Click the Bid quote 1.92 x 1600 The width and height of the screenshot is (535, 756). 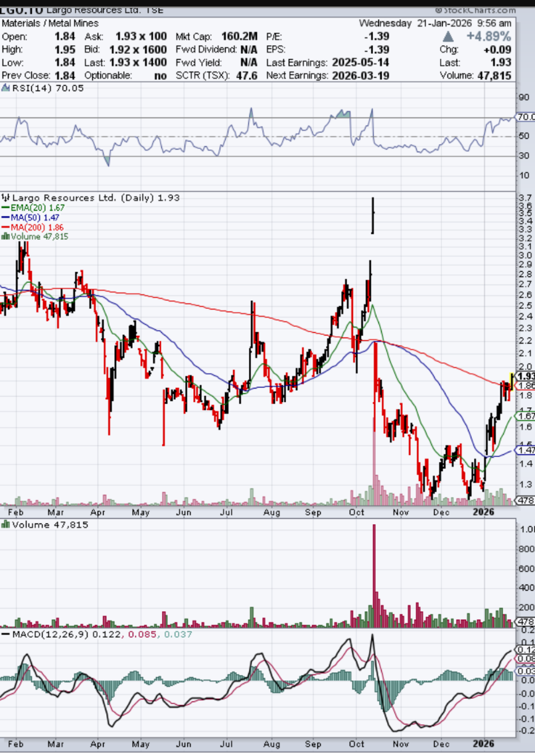[138, 50]
